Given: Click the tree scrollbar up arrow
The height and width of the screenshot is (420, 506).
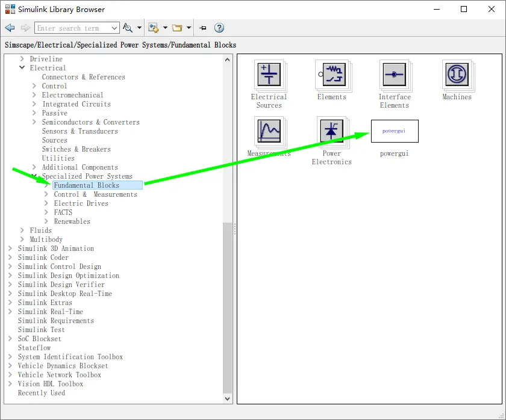Looking at the screenshot, I should point(227,60).
